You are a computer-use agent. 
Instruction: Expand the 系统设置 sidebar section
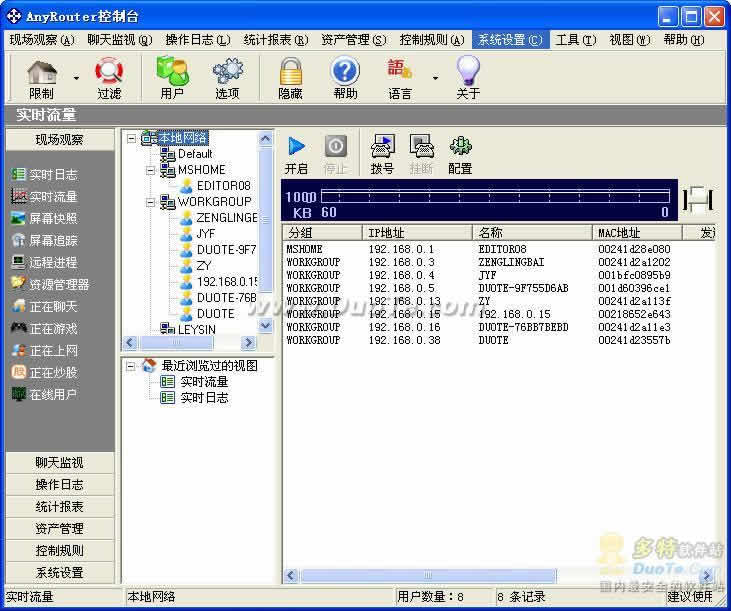pos(60,572)
